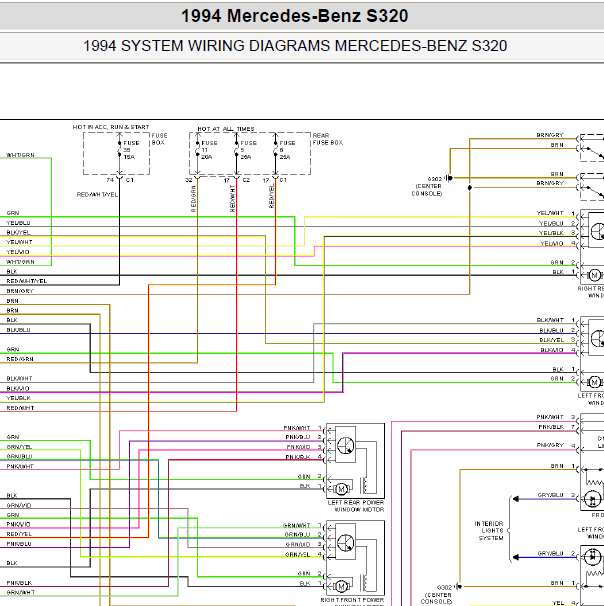Click the YEL/VIO pin 4 label on the right side

(552, 243)
